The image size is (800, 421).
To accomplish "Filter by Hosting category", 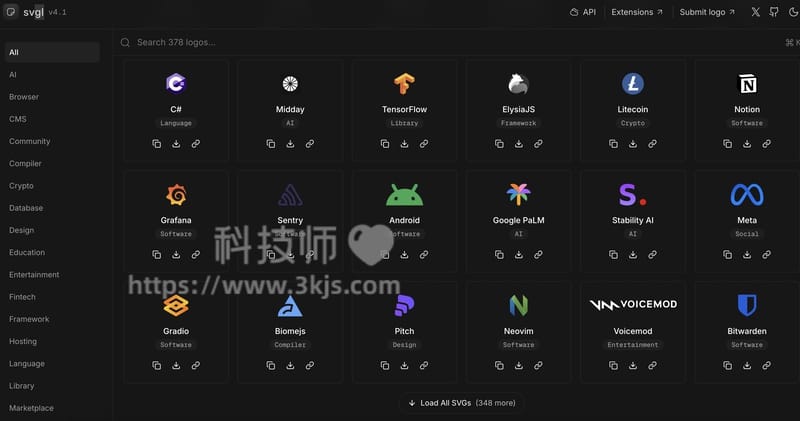I will [x=23, y=341].
